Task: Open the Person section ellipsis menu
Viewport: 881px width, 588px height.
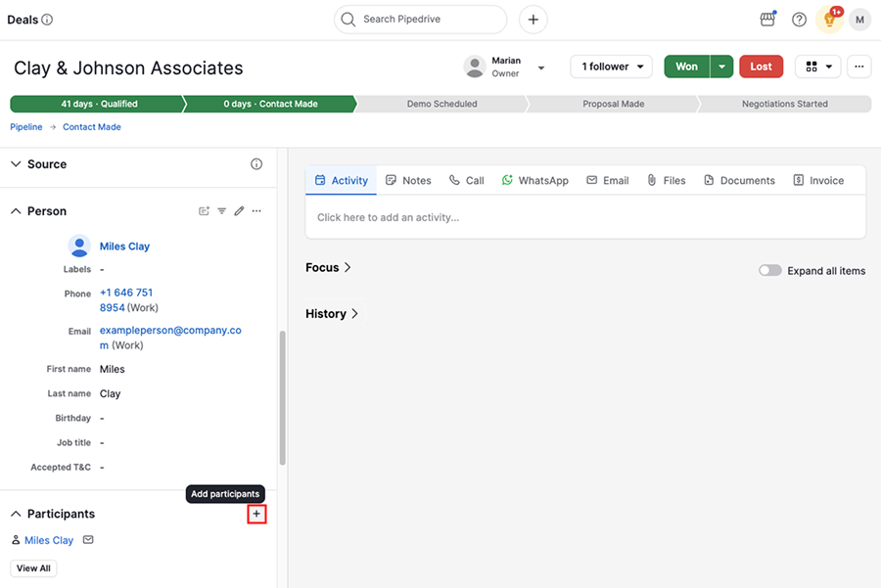Action: 256,211
